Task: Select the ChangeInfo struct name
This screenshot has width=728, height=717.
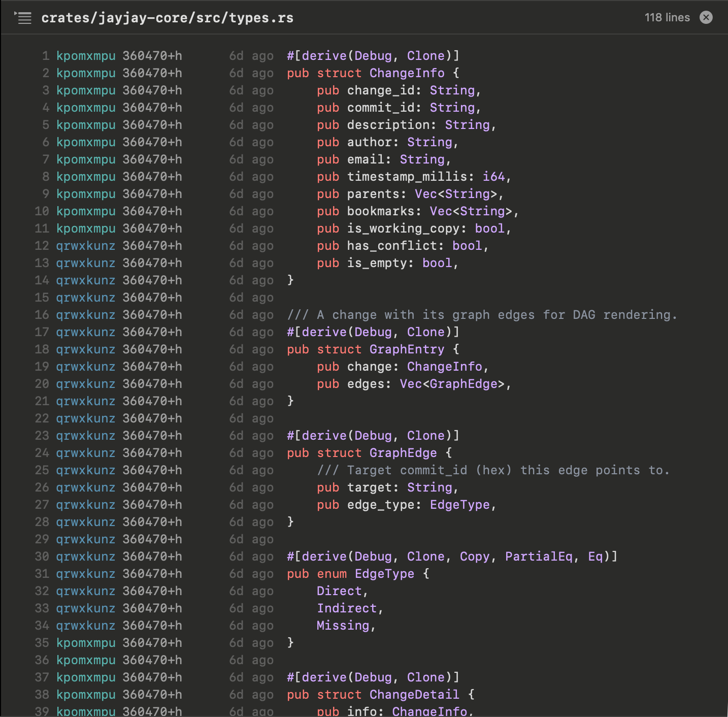Action: pyautogui.click(x=407, y=73)
